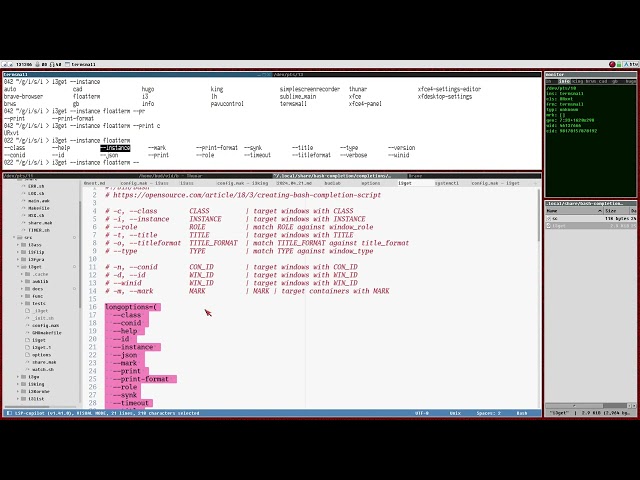Screen dimensions: 640x480
Task: Click the document icon beside i3get.1
Action: coord(27,347)
